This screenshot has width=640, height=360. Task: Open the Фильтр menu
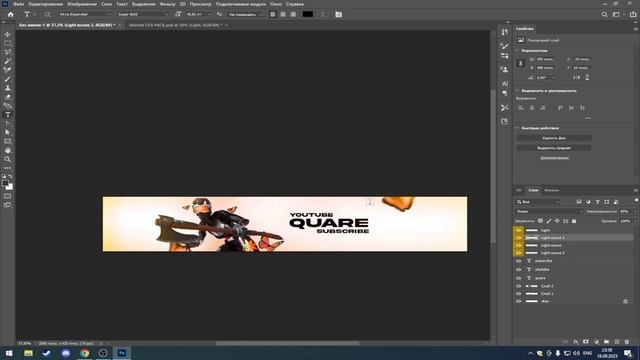[167, 4]
